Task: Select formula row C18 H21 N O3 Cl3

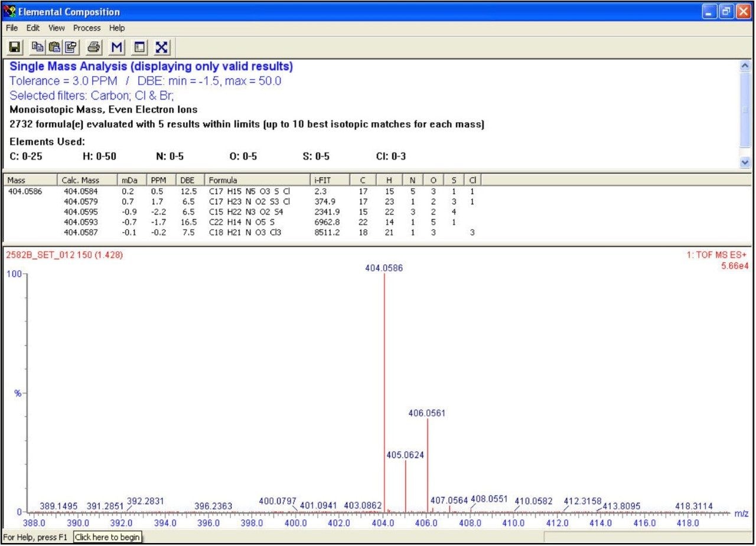Action: [x=246, y=233]
